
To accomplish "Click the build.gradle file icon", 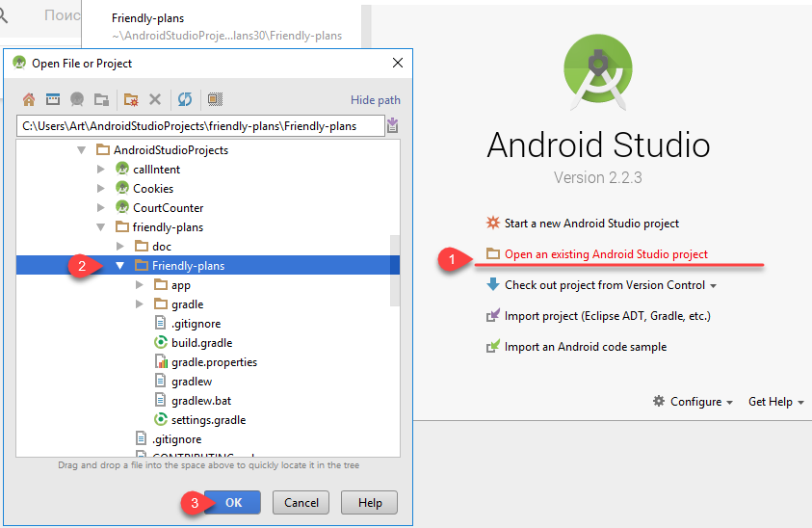I will coord(161,342).
